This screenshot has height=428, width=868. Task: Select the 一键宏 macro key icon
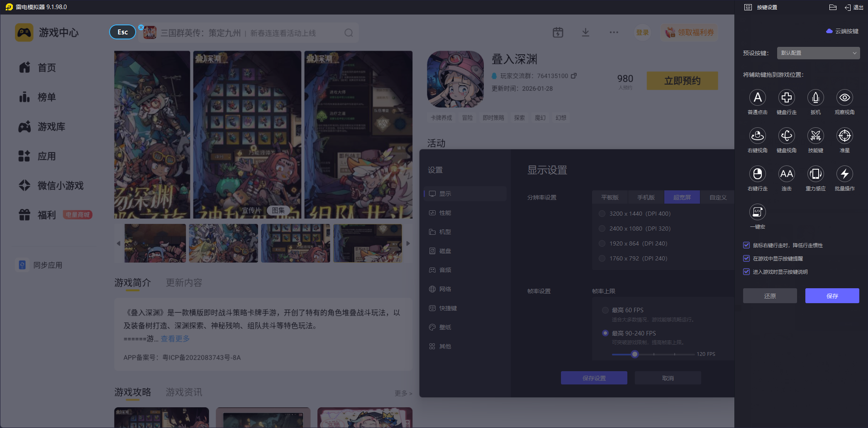coord(758,212)
